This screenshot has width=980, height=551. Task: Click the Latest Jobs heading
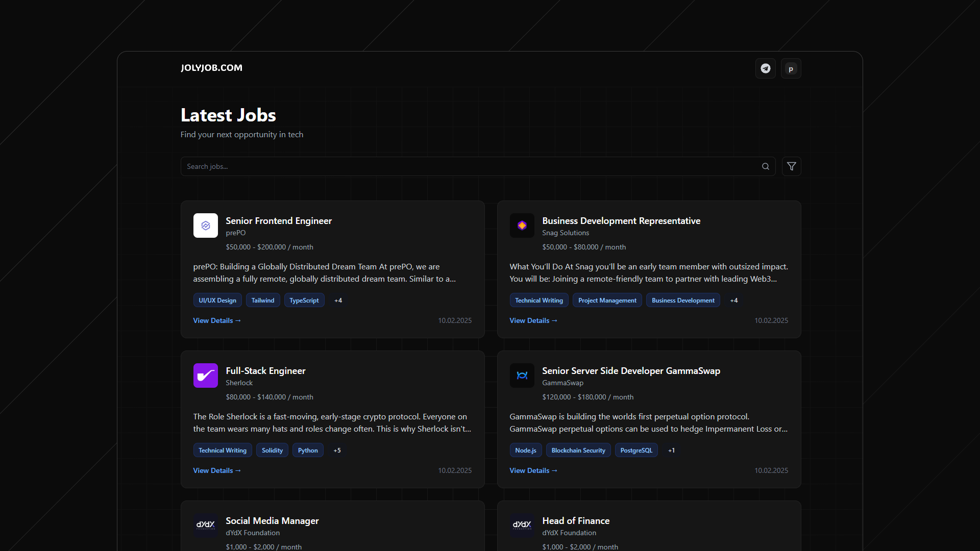tap(228, 115)
